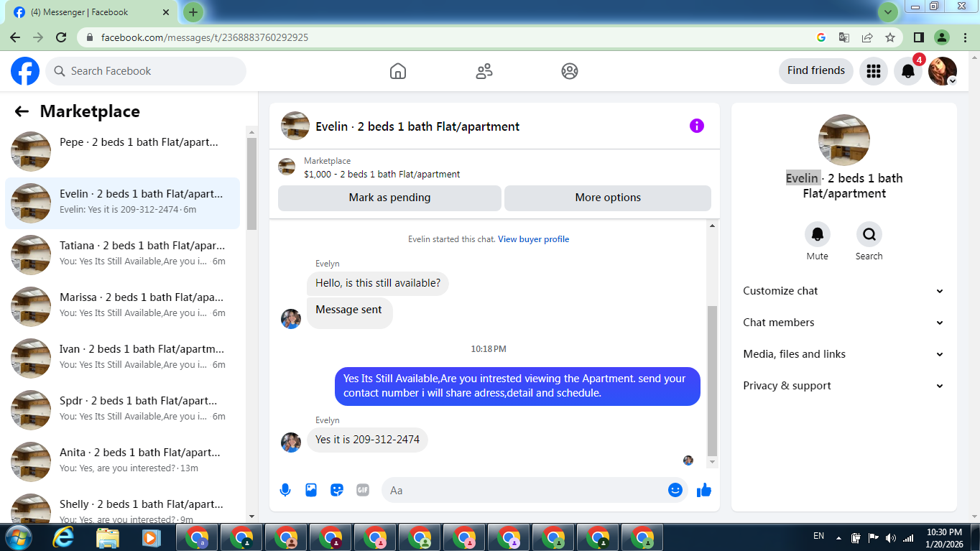Image resolution: width=980 pixels, height=551 pixels.
Task: Open Spdr's conversation in the list
Action: coord(123,410)
